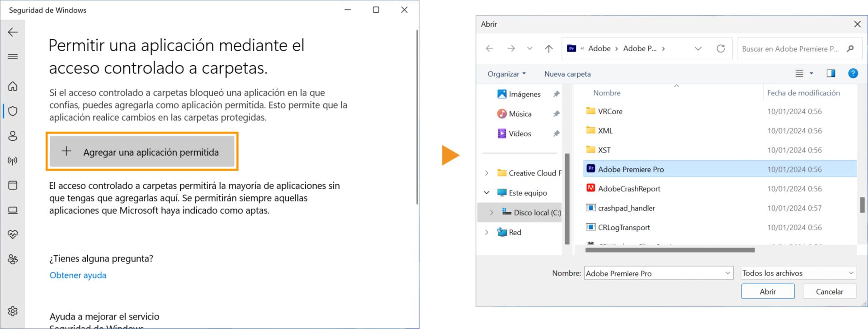Click the Adobe breadcrumb segment
The image size is (868, 329).
click(x=599, y=48)
